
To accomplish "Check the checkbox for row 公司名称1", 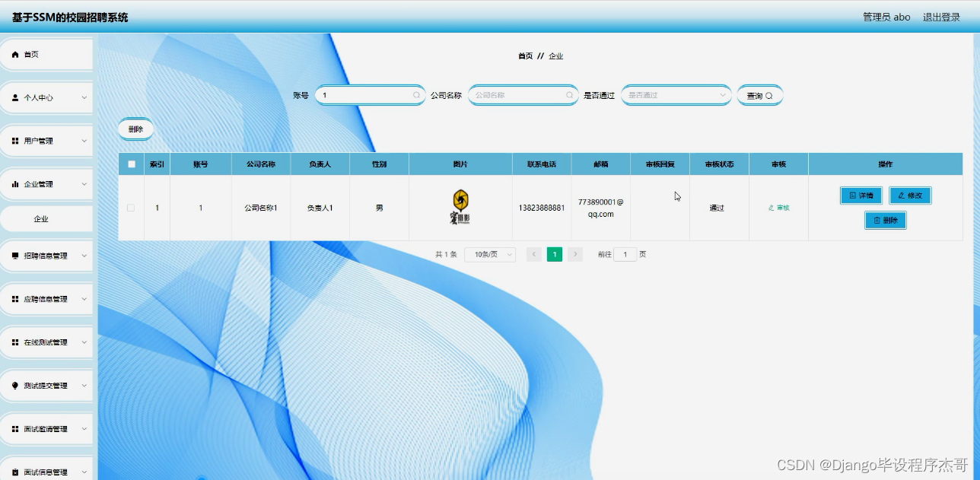I will [x=131, y=208].
